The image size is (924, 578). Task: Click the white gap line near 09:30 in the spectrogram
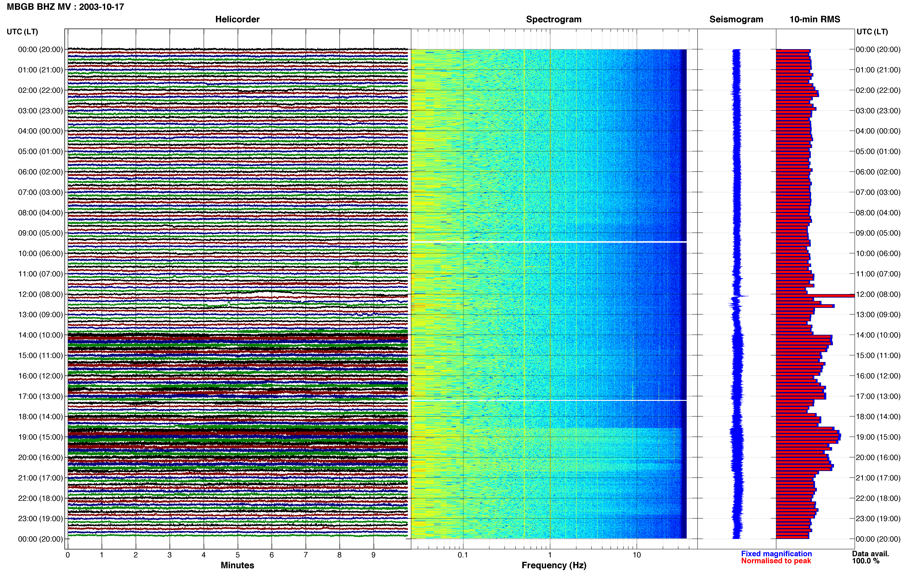click(549, 242)
